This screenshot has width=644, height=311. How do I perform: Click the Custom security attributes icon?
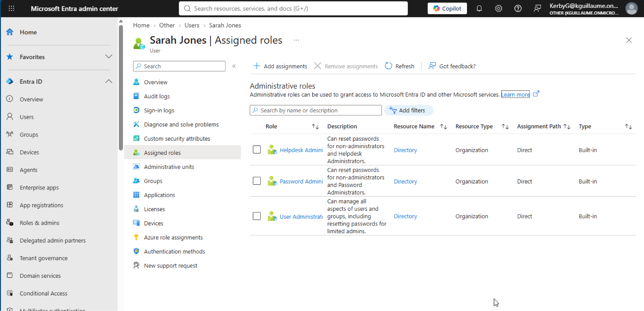click(x=136, y=139)
